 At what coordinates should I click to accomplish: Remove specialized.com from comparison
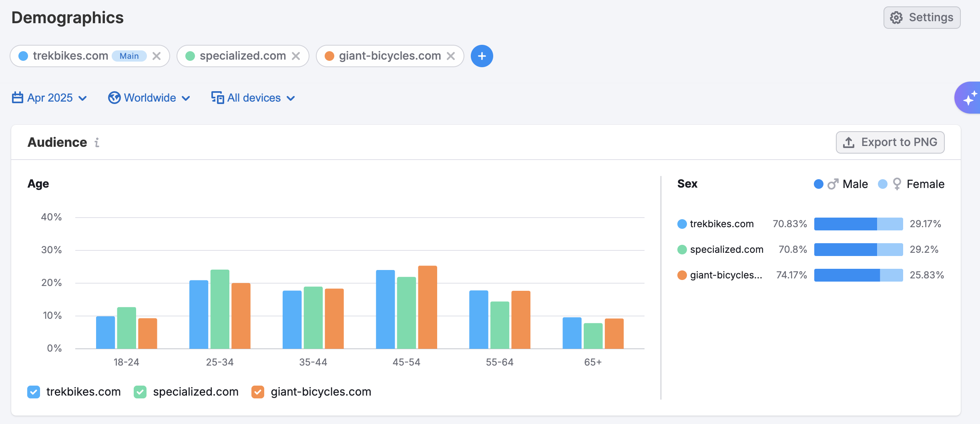click(x=296, y=56)
